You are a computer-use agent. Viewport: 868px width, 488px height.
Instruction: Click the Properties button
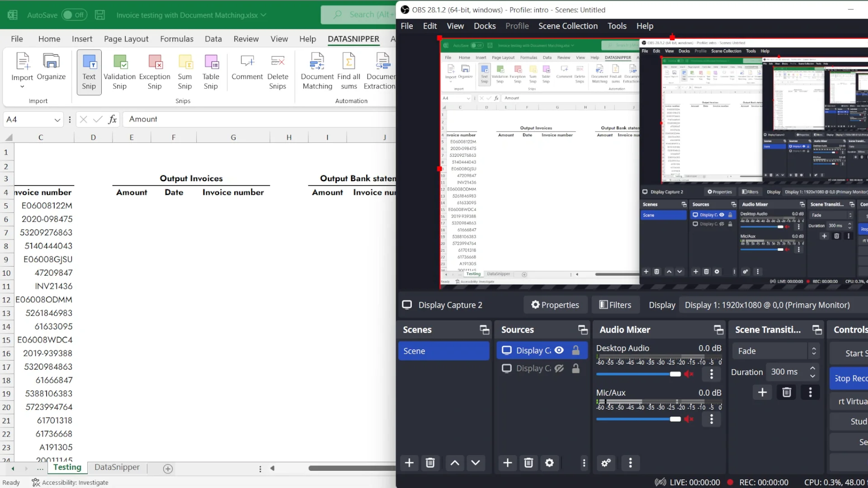[555, 305]
